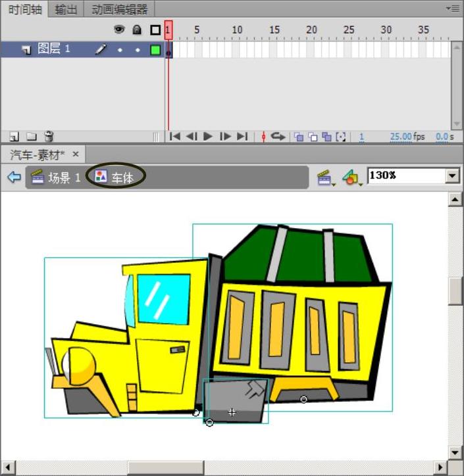
Task: Click the green outline color swatch of 图层 1
Action: pyautogui.click(x=155, y=50)
